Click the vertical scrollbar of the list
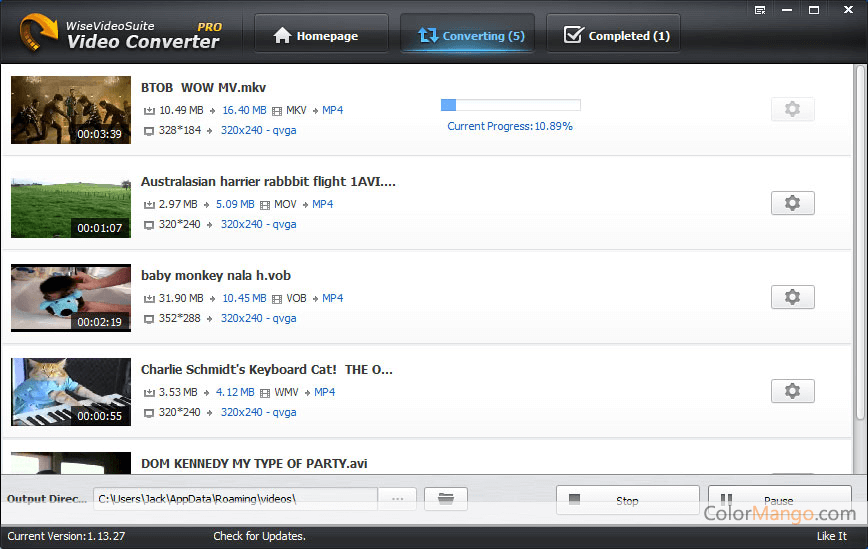 pos(860,240)
